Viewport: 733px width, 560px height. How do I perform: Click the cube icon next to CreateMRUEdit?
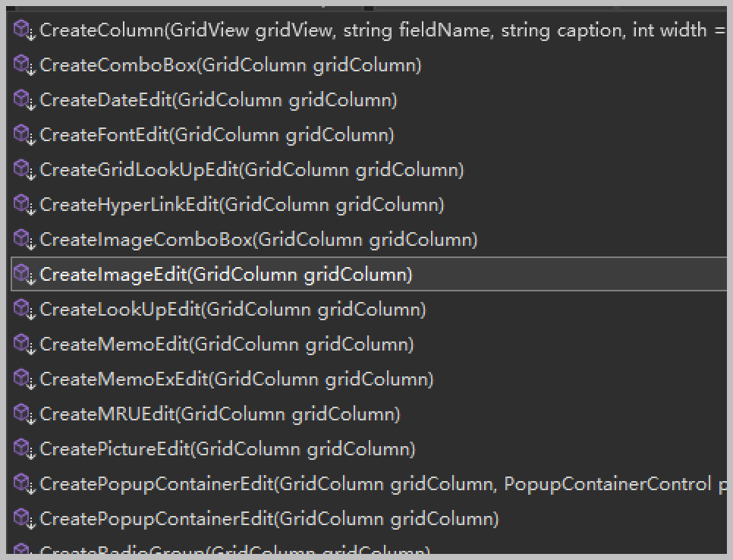[x=24, y=414]
